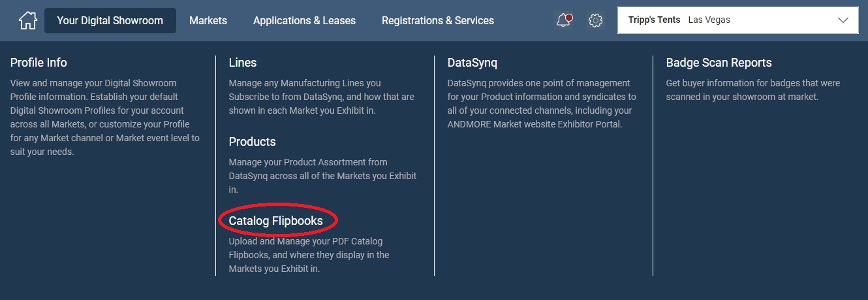
Task: Open the Registrations & Services menu
Action: pos(437,20)
